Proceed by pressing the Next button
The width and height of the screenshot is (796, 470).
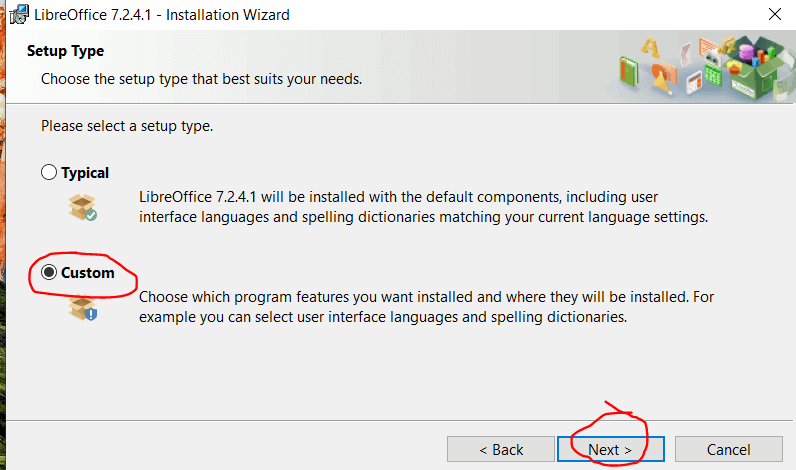click(x=610, y=450)
